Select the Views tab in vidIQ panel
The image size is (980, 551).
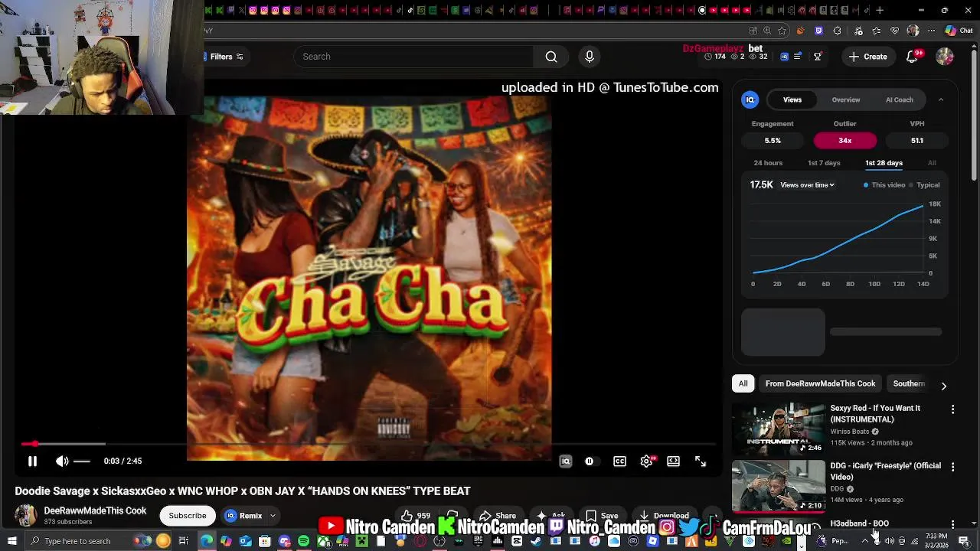(792, 99)
